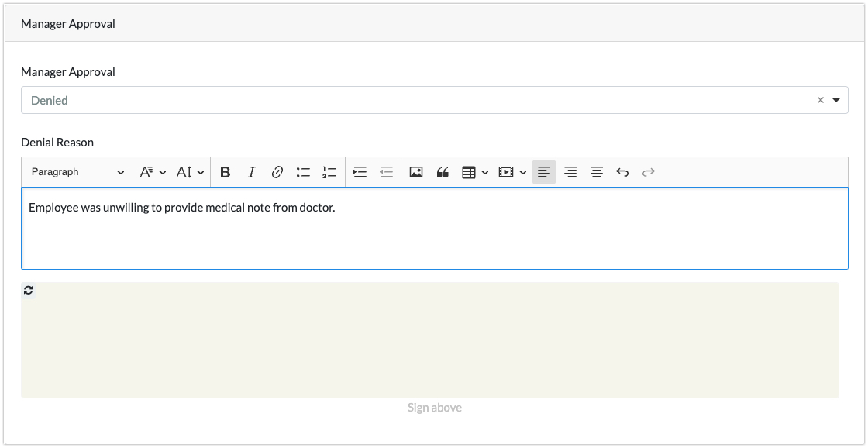Decrease the paragraph indent
The height and width of the screenshot is (448, 868).
pos(386,172)
